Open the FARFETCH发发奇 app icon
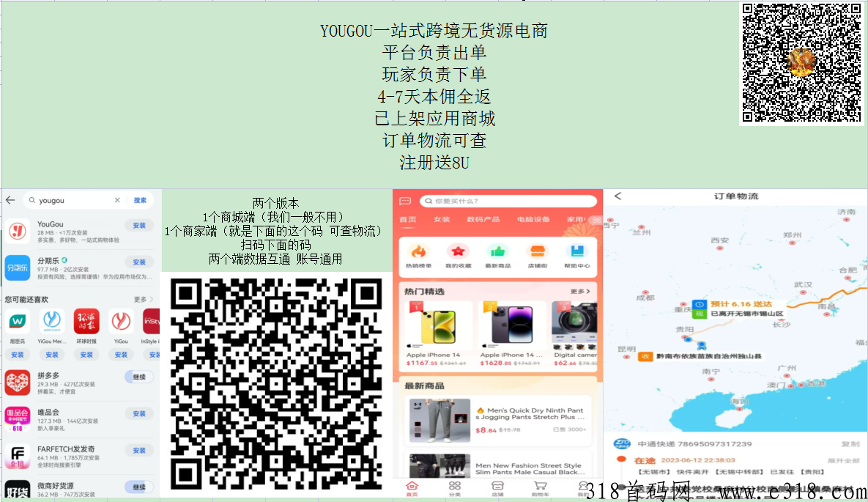The height and width of the screenshot is (502, 868). [18, 456]
